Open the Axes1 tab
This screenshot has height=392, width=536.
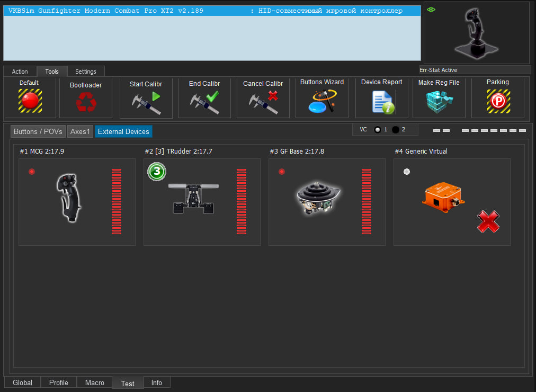80,131
